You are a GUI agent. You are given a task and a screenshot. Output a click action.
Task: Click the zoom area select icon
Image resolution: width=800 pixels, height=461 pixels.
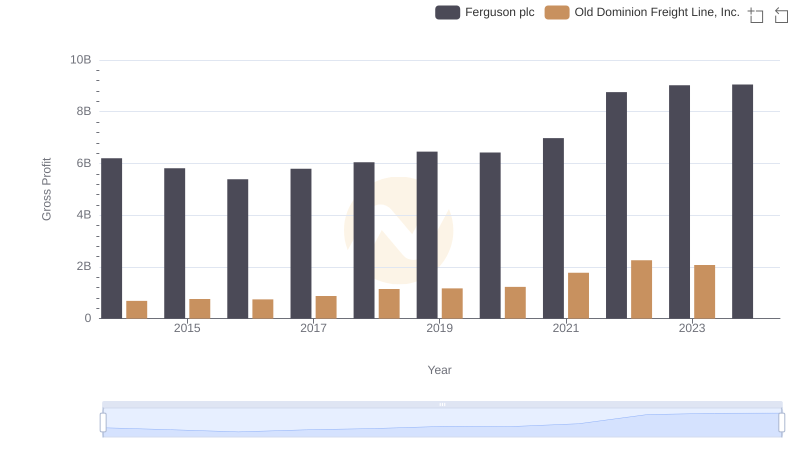click(756, 15)
